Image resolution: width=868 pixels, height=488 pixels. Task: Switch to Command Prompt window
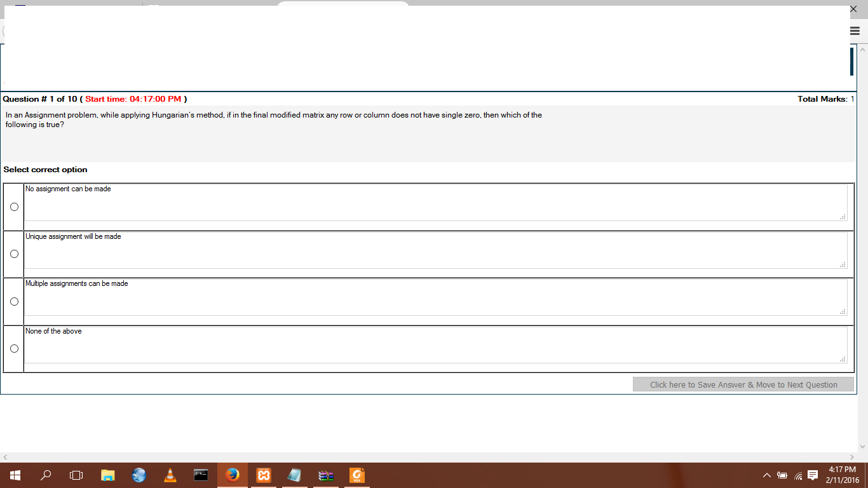pos(201,475)
